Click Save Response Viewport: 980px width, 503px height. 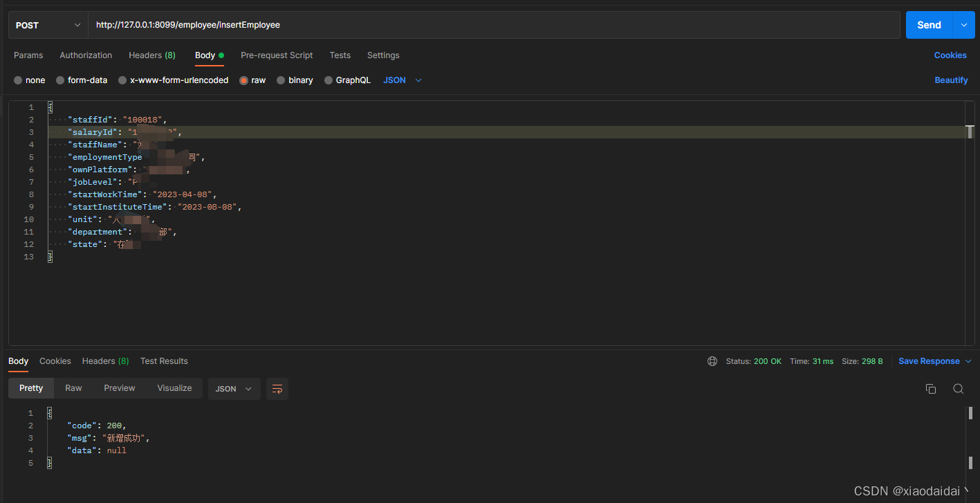pyautogui.click(x=929, y=361)
